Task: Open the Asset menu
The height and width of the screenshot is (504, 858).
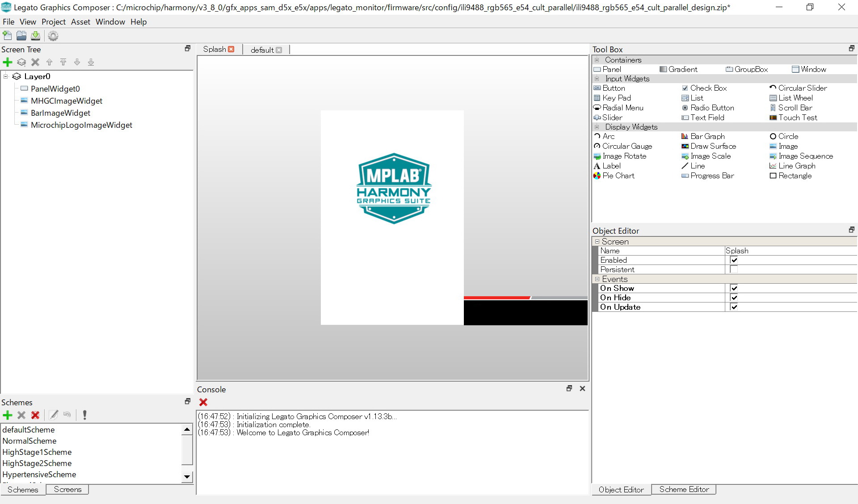Action: click(x=80, y=22)
